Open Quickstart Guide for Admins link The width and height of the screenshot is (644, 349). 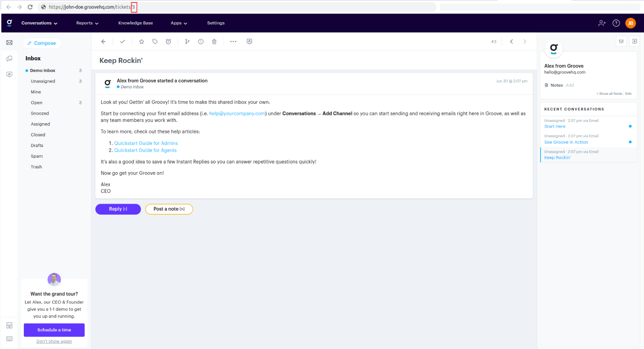click(146, 143)
